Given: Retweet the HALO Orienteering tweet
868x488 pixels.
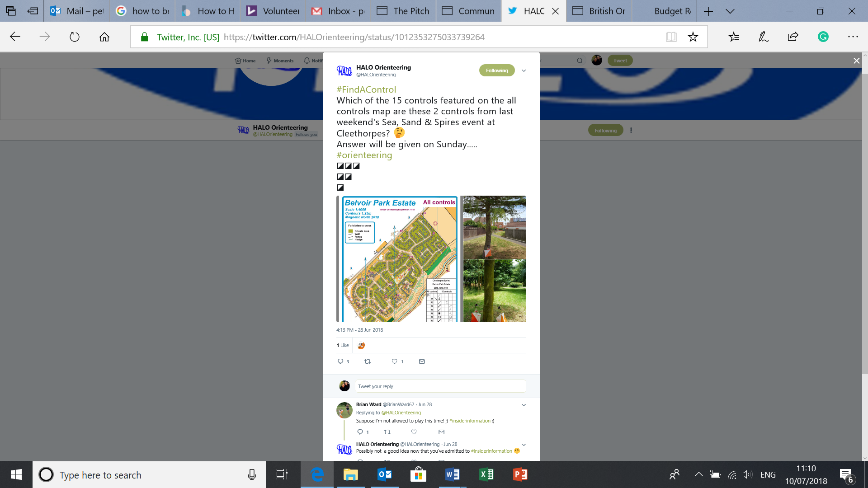Looking at the screenshot, I should pos(368,361).
